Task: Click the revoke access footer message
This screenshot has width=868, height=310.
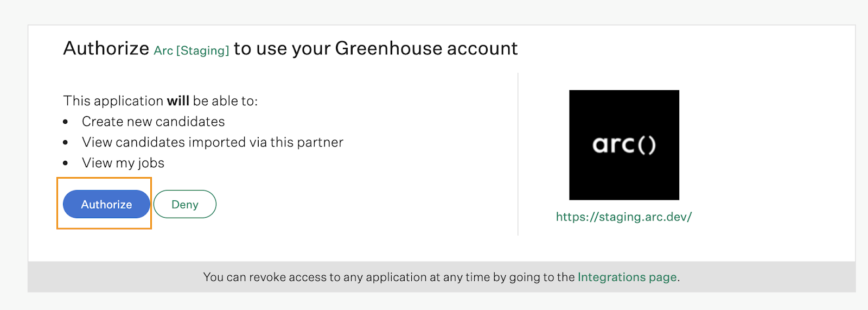Action: [442, 277]
